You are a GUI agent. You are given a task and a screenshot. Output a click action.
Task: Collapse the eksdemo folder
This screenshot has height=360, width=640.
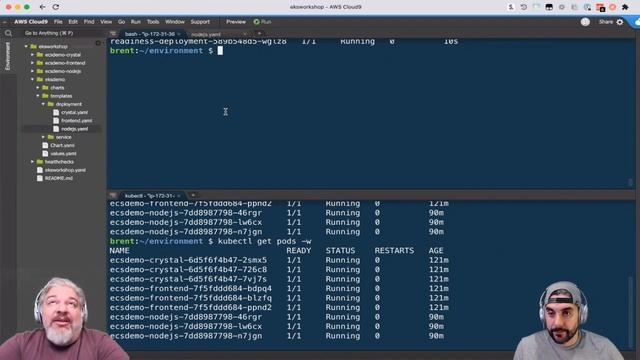[x=32, y=79]
